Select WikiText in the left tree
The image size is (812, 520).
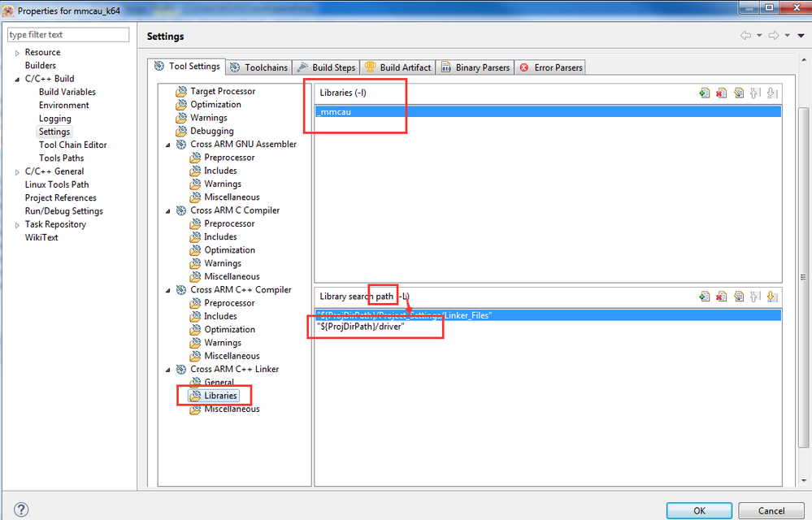pos(41,237)
